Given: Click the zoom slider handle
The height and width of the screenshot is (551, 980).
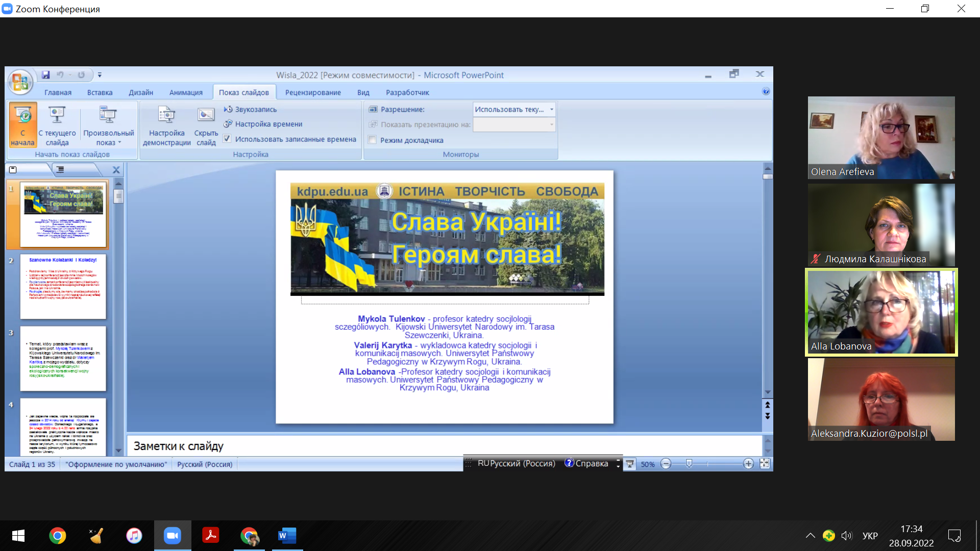Looking at the screenshot, I should point(689,464).
